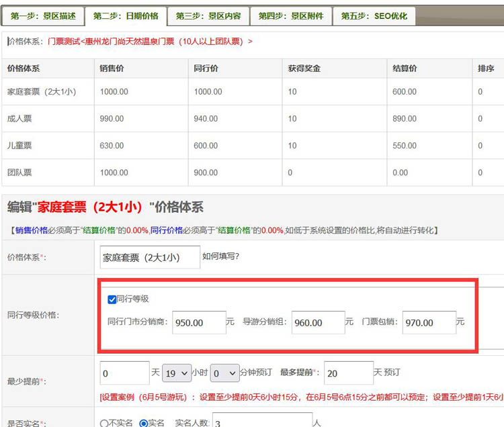Open the 第一步：景区描述 tab

click(x=43, y=16)
